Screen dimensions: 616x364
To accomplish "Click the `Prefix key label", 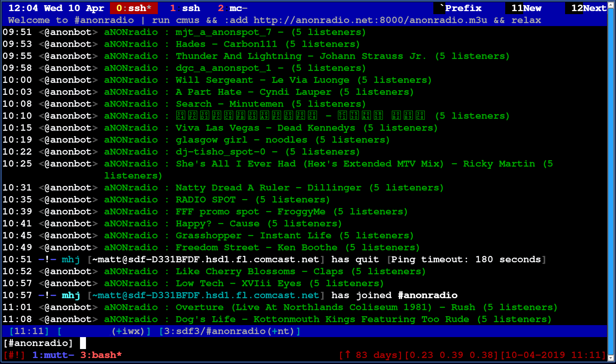I will click(460, 8).
